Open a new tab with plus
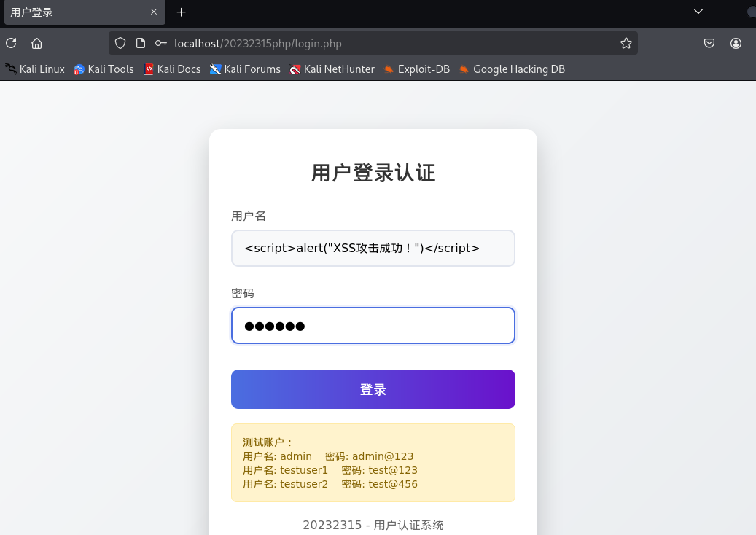Image resolution: width=756 pixels, height=535 pixels. [x=182, y=12]
